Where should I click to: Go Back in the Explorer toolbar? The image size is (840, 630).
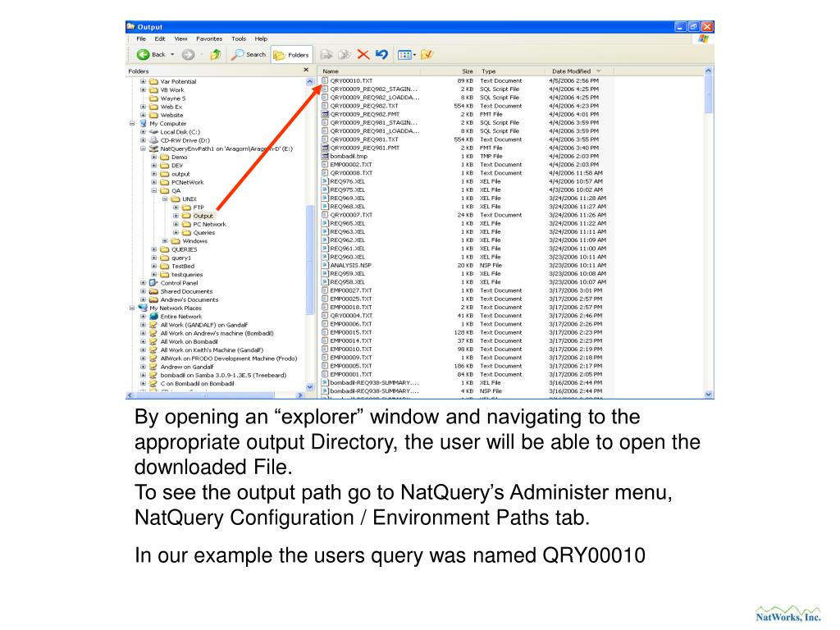tap(151, 55)
